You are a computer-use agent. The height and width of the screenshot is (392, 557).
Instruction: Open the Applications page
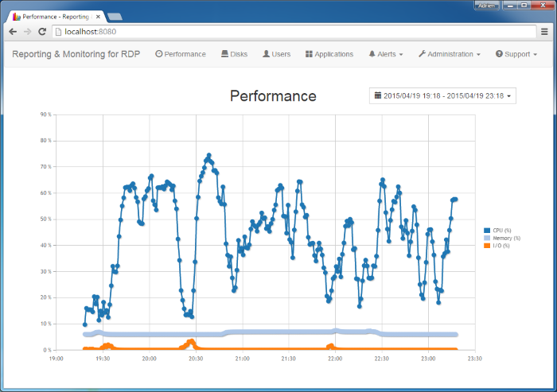(x=329, y=54)
